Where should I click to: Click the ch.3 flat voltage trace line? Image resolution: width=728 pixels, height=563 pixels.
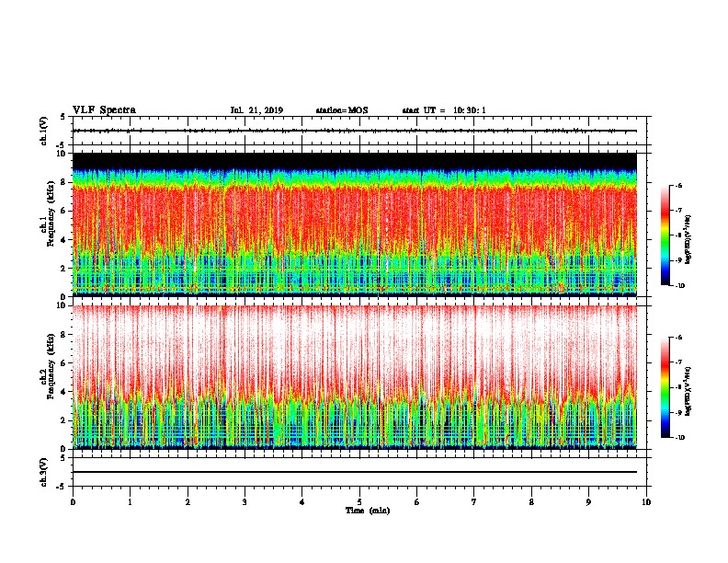pyautogui.click(x=355, y=472)
